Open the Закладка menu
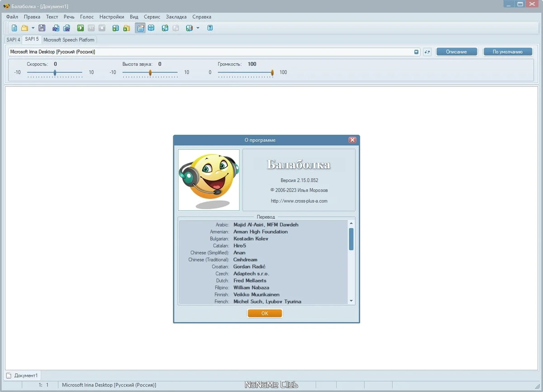 176,17
